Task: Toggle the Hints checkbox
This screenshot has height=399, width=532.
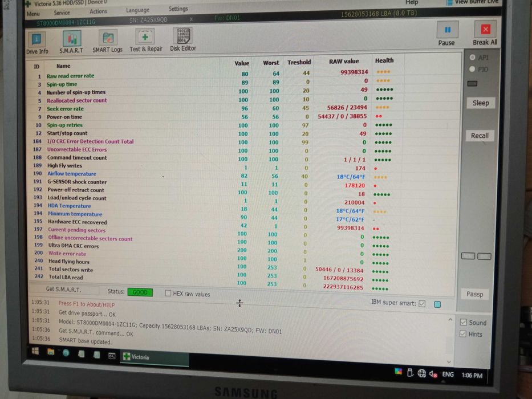Action: 463,334
